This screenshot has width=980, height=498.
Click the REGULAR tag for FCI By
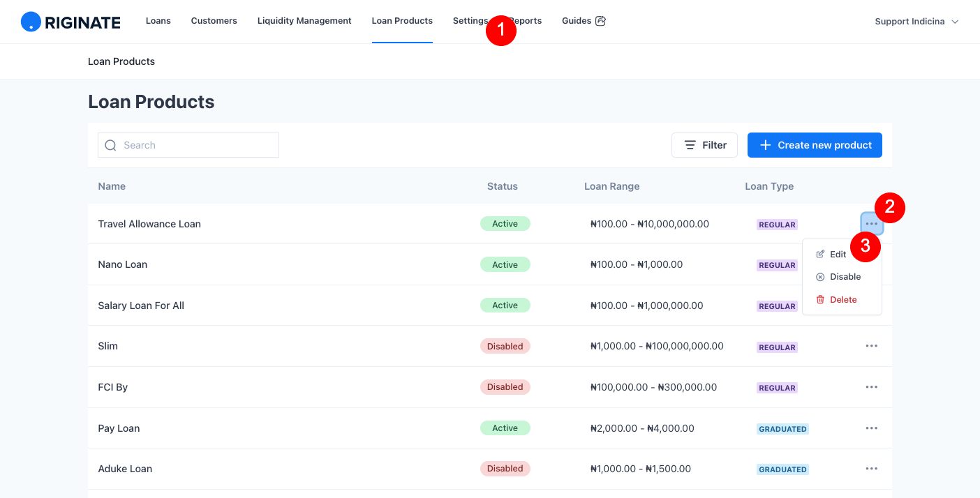(777, 388)
